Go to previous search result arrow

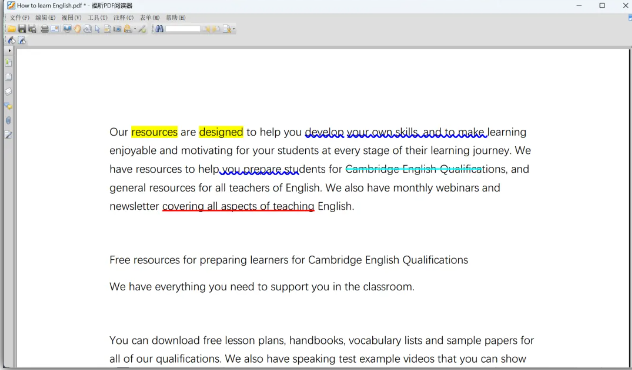[207, 29]
